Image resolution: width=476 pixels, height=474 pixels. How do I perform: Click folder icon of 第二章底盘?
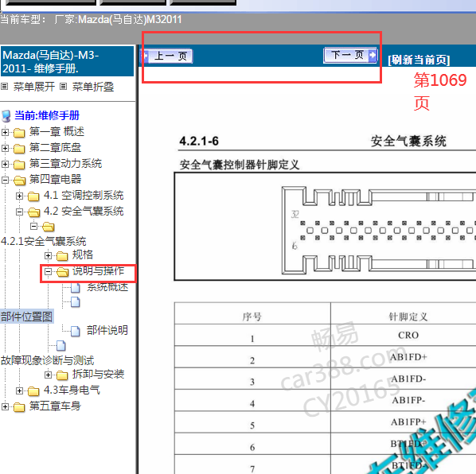click(x=19, y=148)
